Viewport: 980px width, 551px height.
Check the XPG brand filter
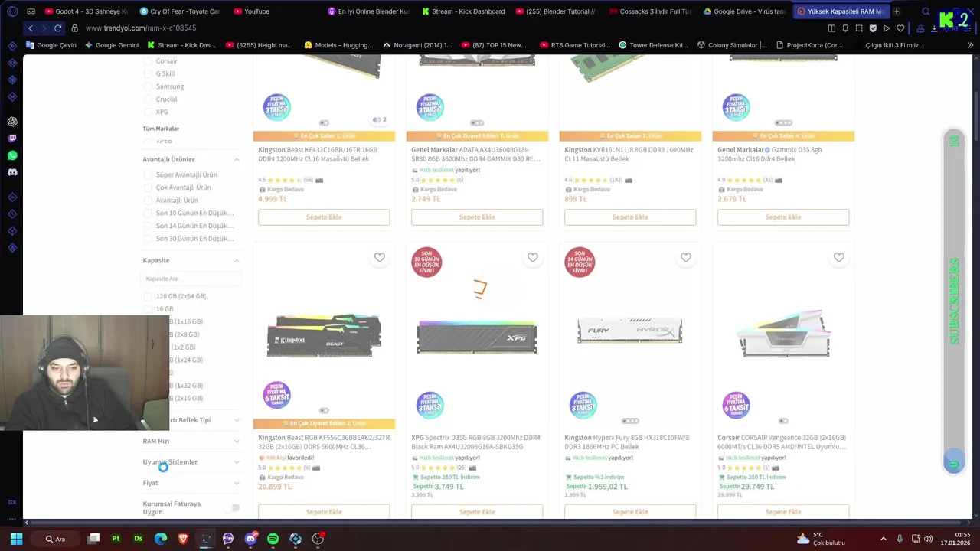(x=148, y=112)
